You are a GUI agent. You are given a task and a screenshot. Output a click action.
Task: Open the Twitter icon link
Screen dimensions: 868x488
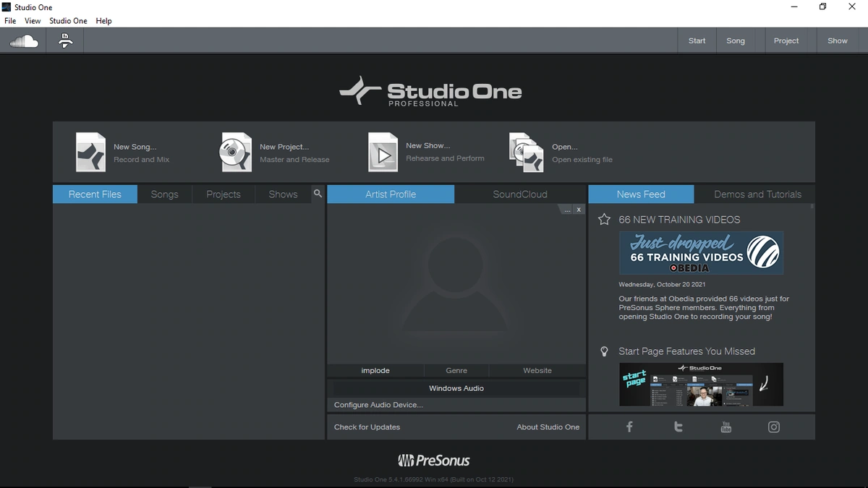pos(678,427)
